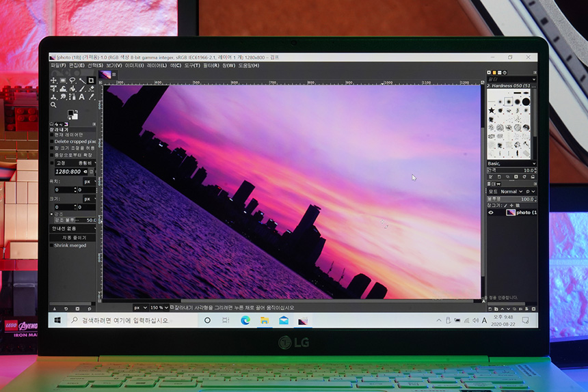The height and width of the screenshot is (392, 588).
Task: Enable '현재 레이어만' checkbox
Action: pyautogui.click(x=52, y=135)
